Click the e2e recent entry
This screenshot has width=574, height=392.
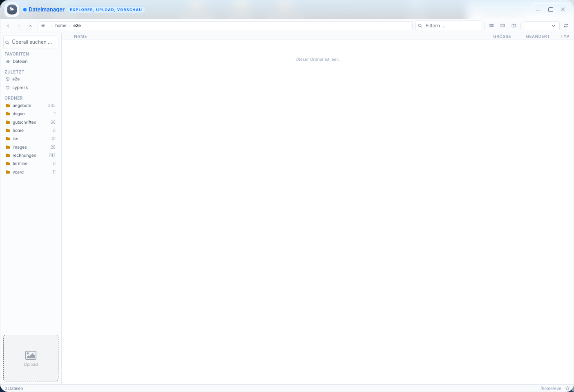coord(15,79)
